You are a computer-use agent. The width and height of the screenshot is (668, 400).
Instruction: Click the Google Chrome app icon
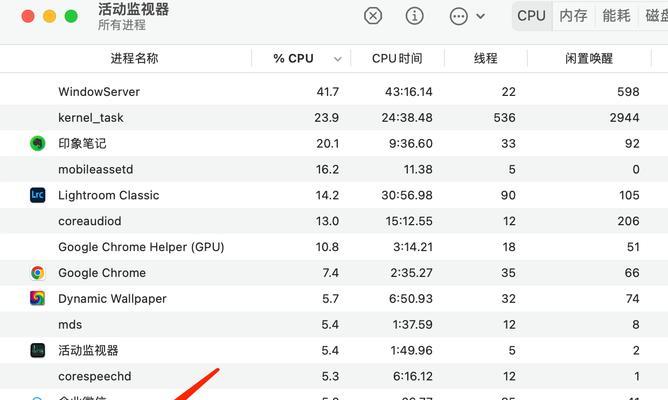pos(37,273)
